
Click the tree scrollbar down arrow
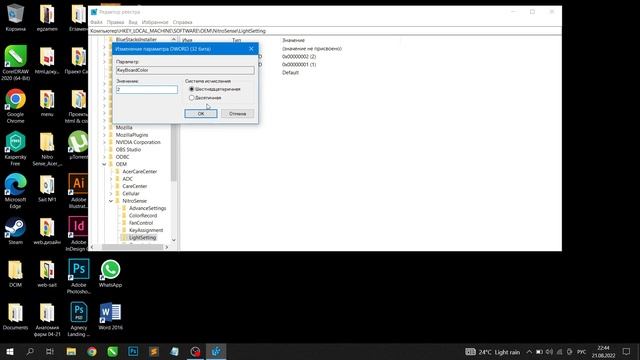click(x=174, y=240)
